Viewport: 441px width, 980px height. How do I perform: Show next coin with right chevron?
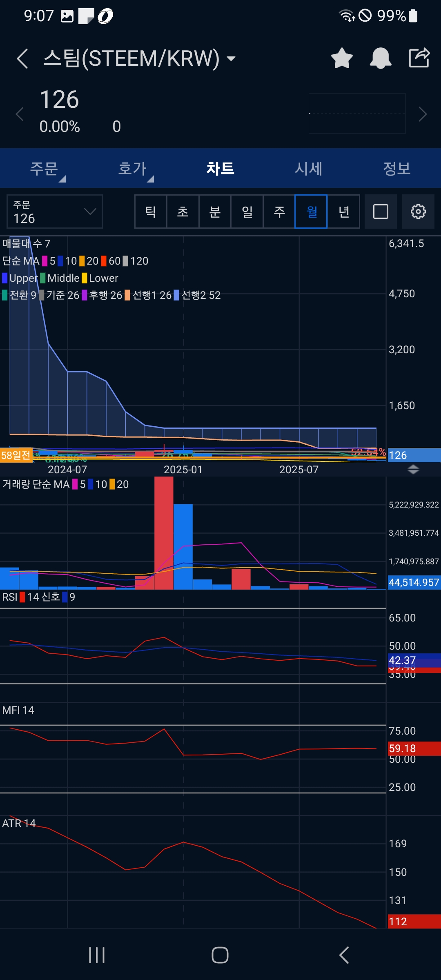[423, 114]
